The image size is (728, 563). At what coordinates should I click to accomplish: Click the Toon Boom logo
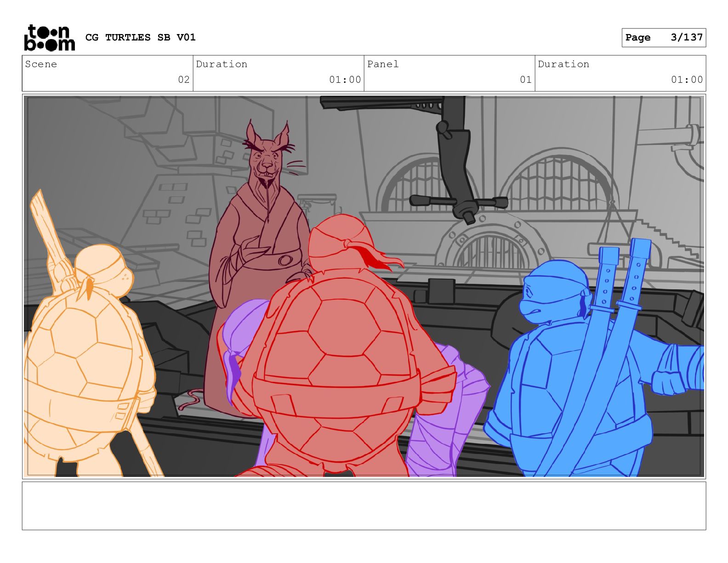click(49, 38)
